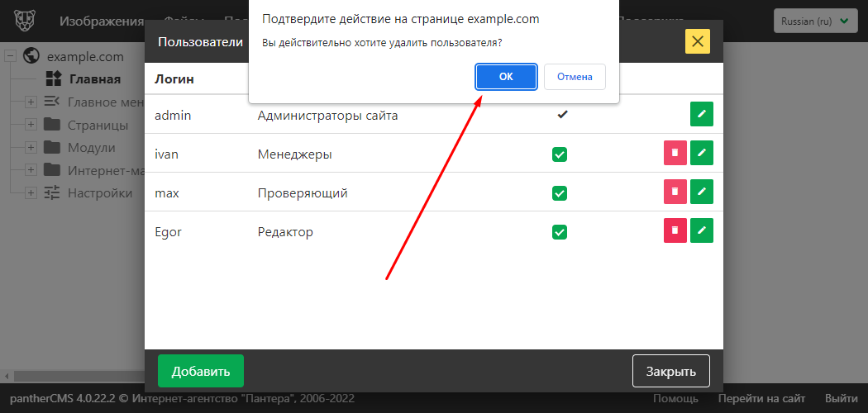The width and height of the screenshot is (868, 413).
Task: Select Главная in the site tree
Action: 95,79
